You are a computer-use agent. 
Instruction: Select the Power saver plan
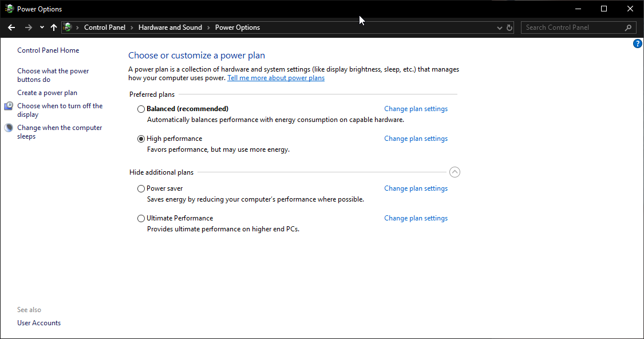(x=141, y=188)
